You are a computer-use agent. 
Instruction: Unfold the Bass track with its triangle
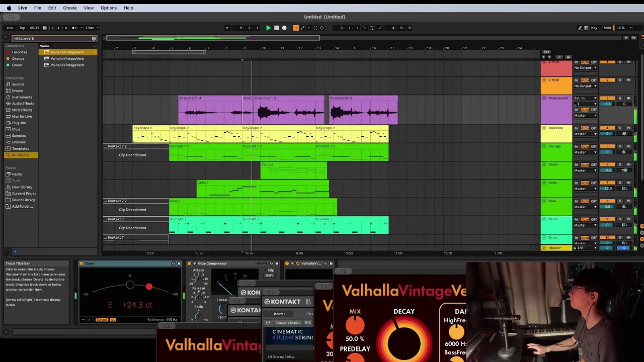(x=544, y=201)
